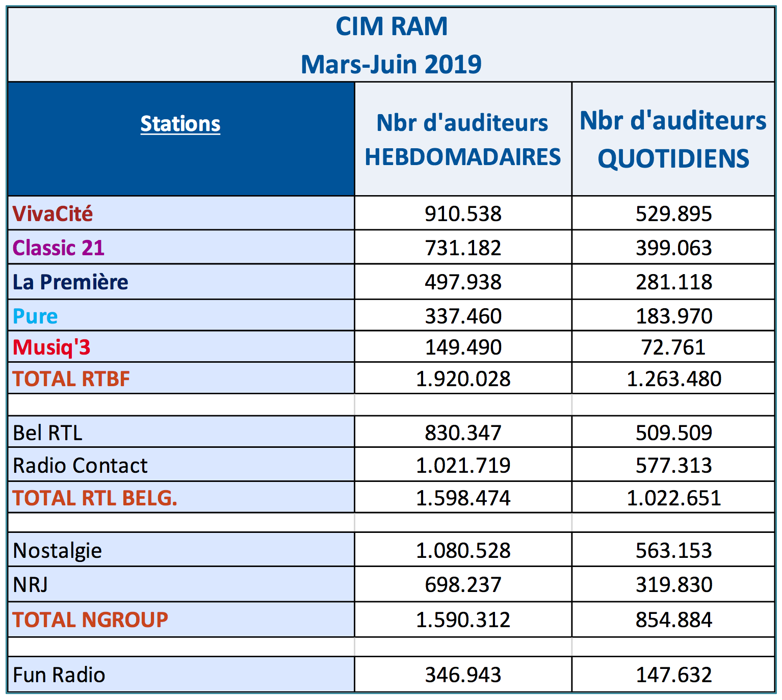Select NRJ's daily listeners value 319.830

pyautogui.click(x=673, y=584)
